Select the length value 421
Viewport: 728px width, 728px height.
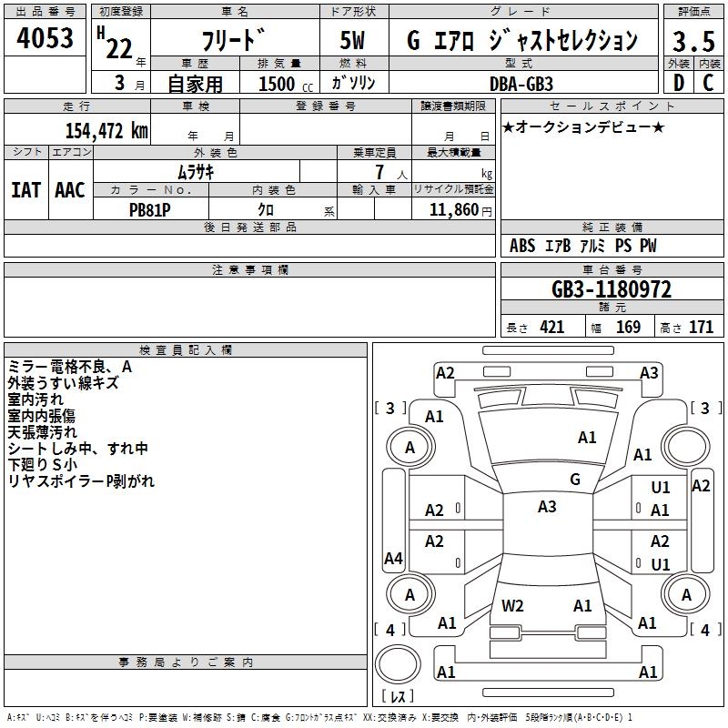pos(552,328)
